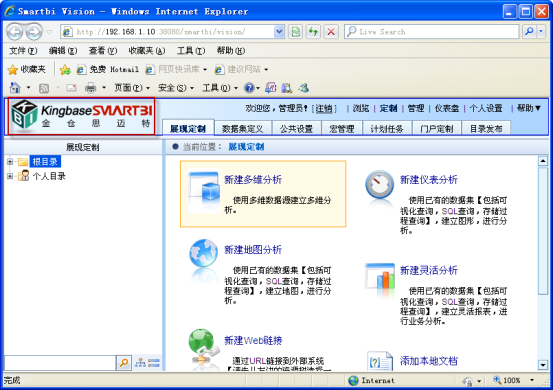The image size is (553, 390).
Task: Switch to the 数据集定义 tab
Action: coord(243,129)
